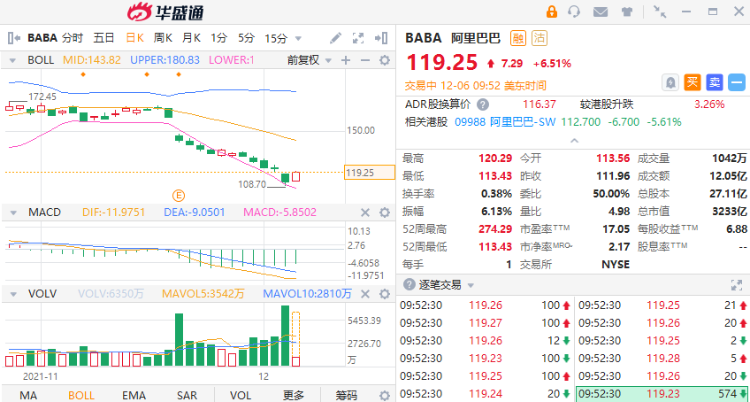Select the BOLL indicator tab
The height and width of the screenshot is (402, 750).
click(x=81, y=395)
